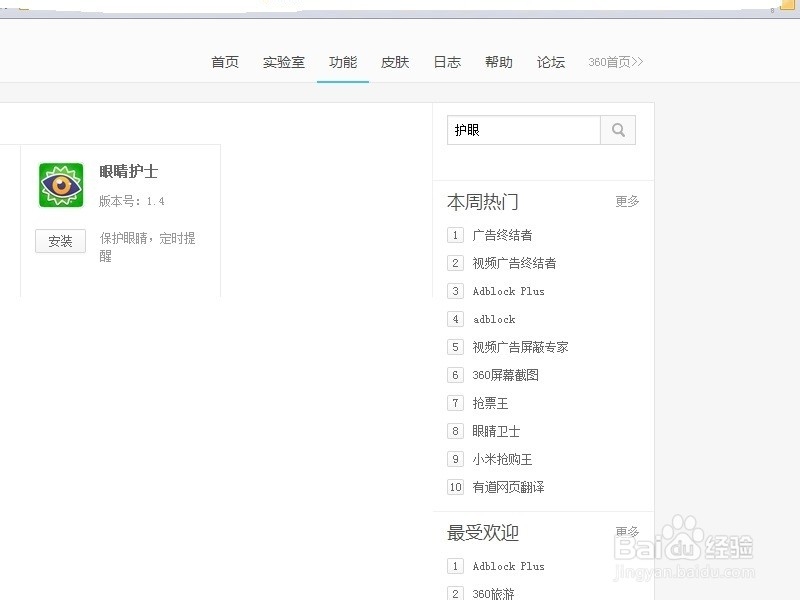
Task: Open the 实验室 tab
Action: coord(283,61)
